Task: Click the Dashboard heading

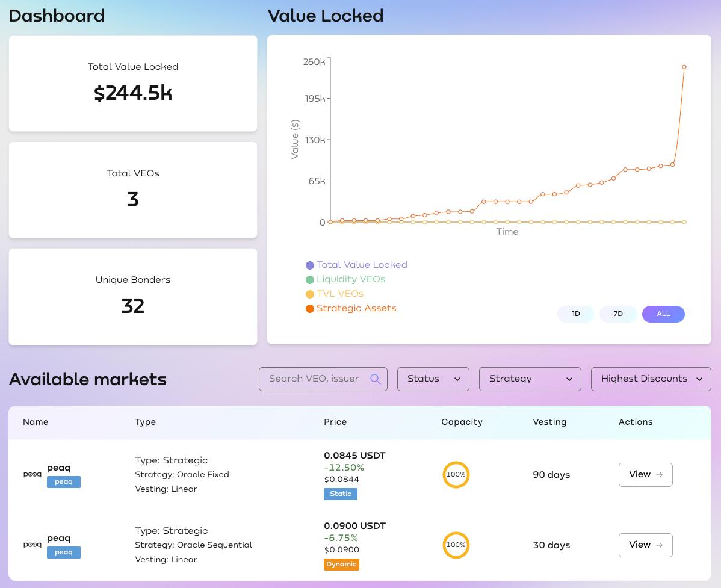Action: point(57,16)
